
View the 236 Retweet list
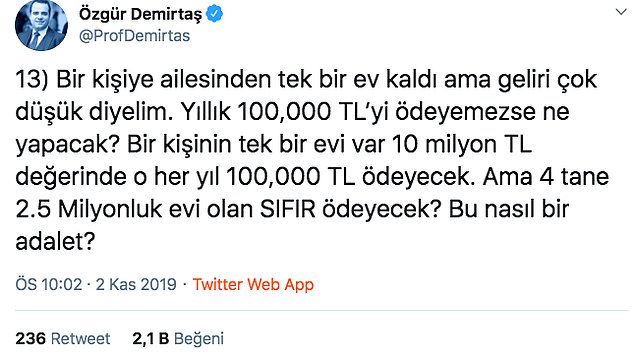point(63,339)
